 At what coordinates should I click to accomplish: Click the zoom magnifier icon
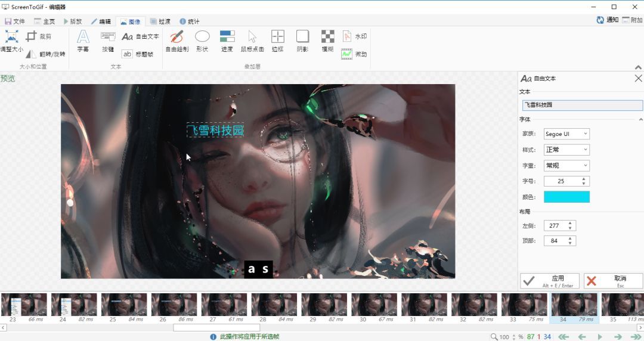click(494, 336)
